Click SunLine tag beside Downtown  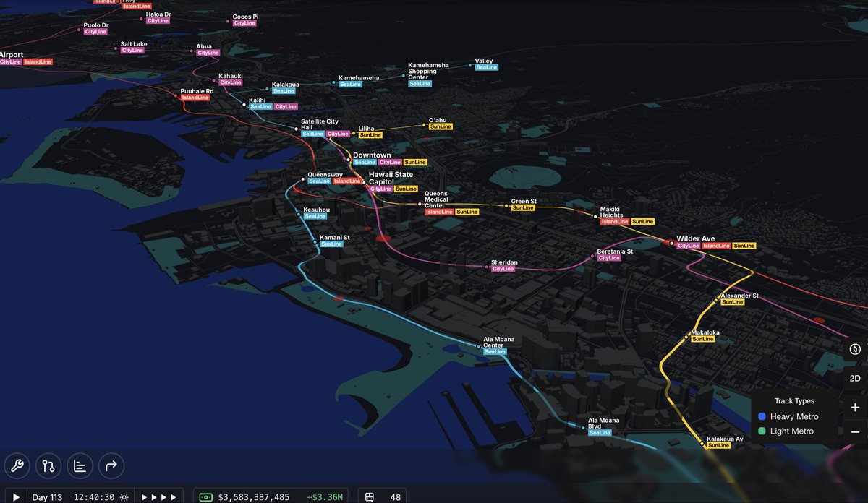(415, 163)
